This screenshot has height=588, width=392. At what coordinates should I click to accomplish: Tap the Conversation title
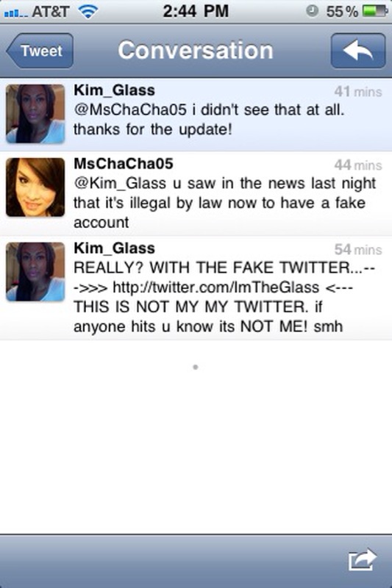196,50
